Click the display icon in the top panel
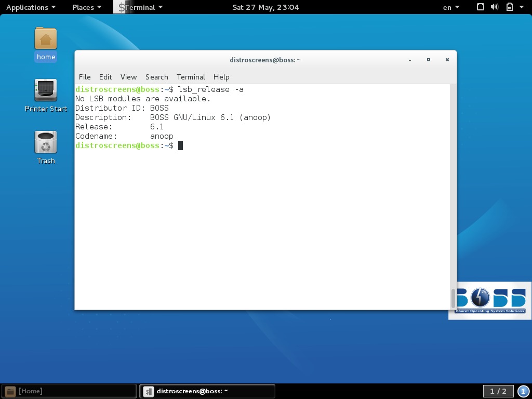 tap(480, 7)
